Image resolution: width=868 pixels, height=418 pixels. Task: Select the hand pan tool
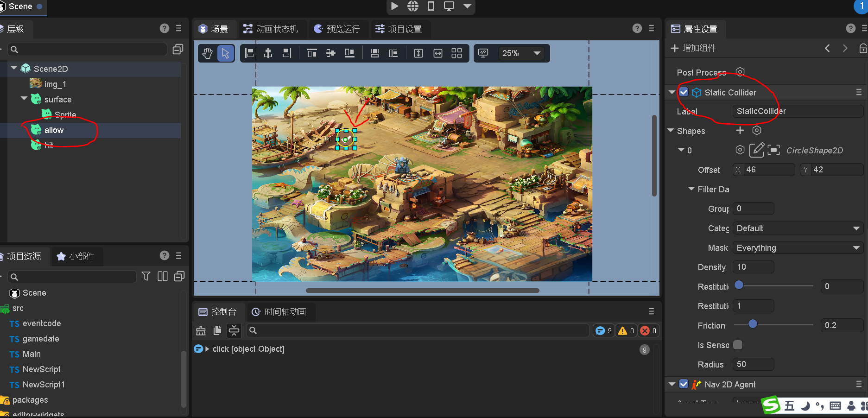tap(207, 53)
